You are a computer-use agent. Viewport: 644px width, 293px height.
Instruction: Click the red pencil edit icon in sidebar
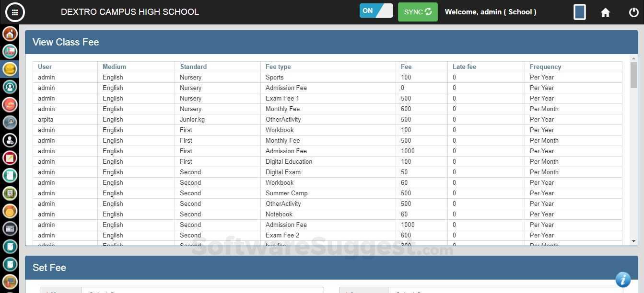(10, 158)
